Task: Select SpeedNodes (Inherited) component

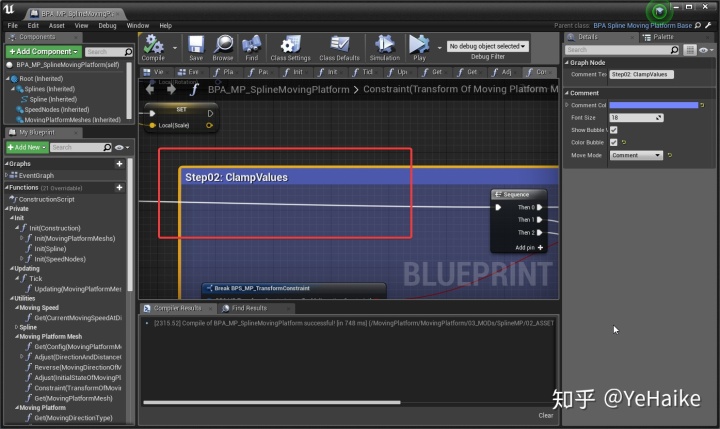Action: click(x=57, y=109)
